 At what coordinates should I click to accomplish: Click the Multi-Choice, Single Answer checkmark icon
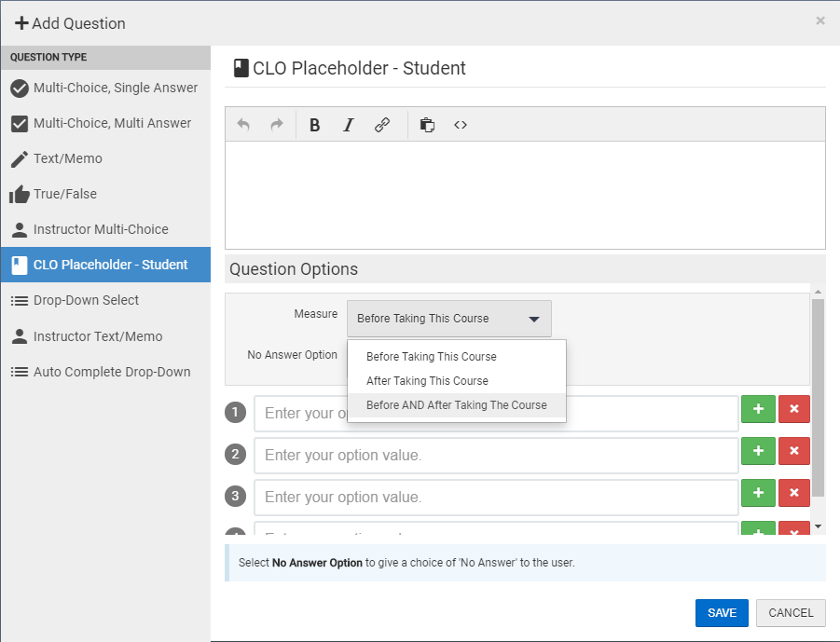(x=20, y=89)
